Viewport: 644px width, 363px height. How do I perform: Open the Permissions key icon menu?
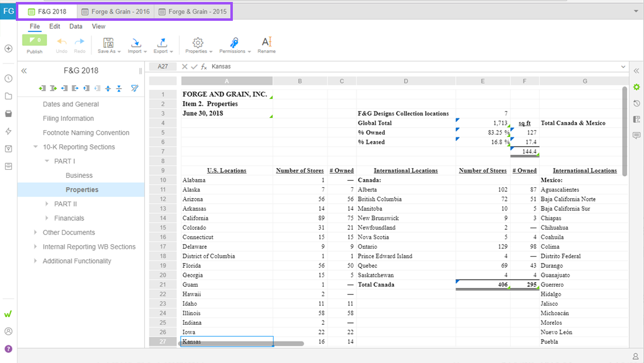tap(235, 44)
